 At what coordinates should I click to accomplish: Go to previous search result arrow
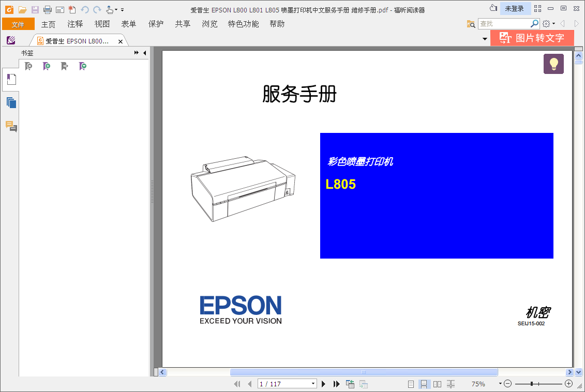coord(563,24)
